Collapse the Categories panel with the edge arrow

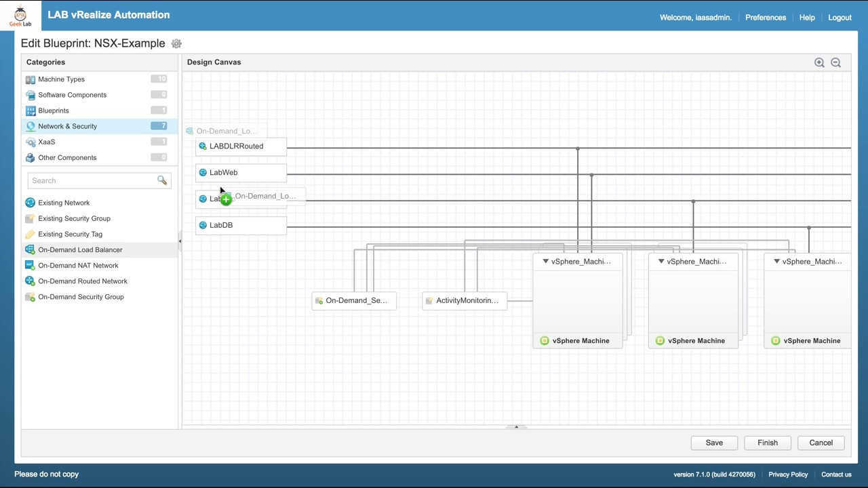click(179, 241)
